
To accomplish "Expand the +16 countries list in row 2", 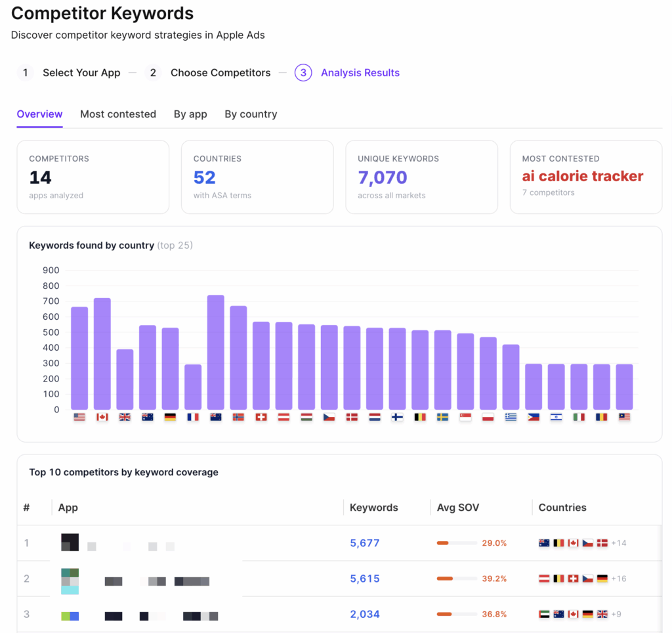I will (619, 578).
